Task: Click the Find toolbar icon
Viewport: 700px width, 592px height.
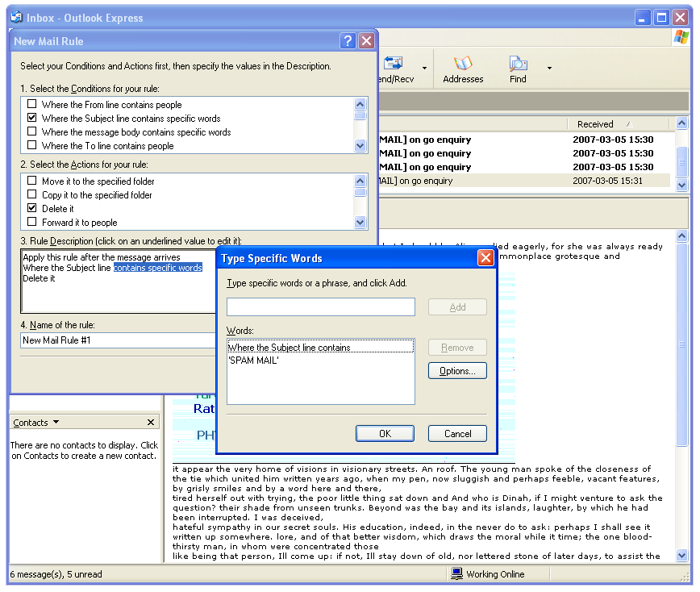Action: (x=518, y=64)
